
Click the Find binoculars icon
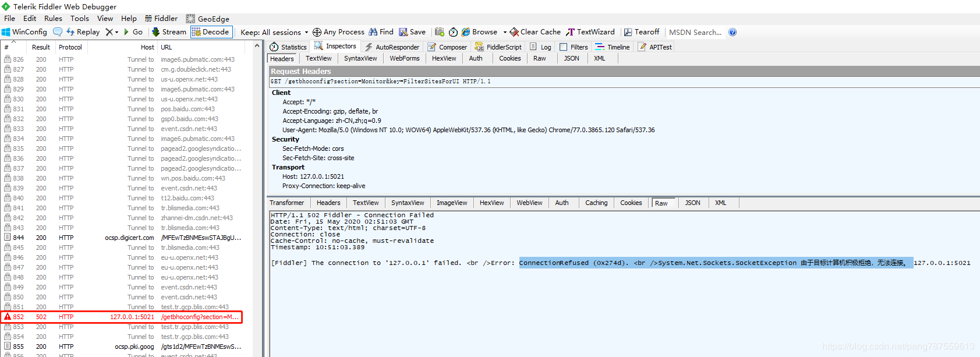[373, 32]
